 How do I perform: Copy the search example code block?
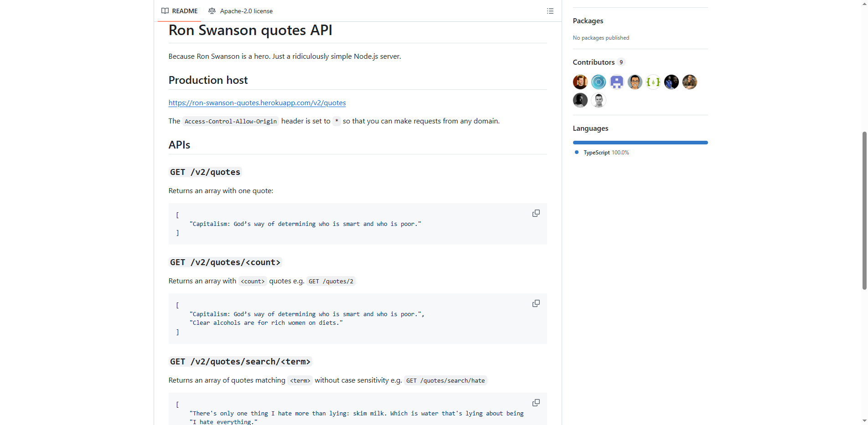click(x=536, y=403)
